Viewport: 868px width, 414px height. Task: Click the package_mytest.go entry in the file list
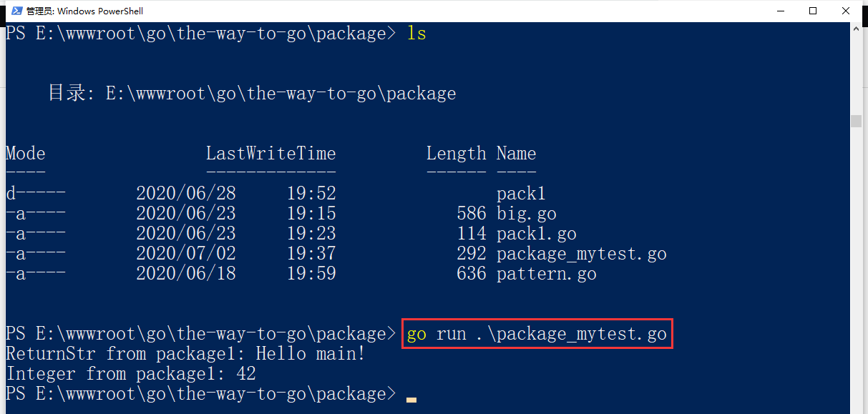pyautogui.click(x=581, y=254)
